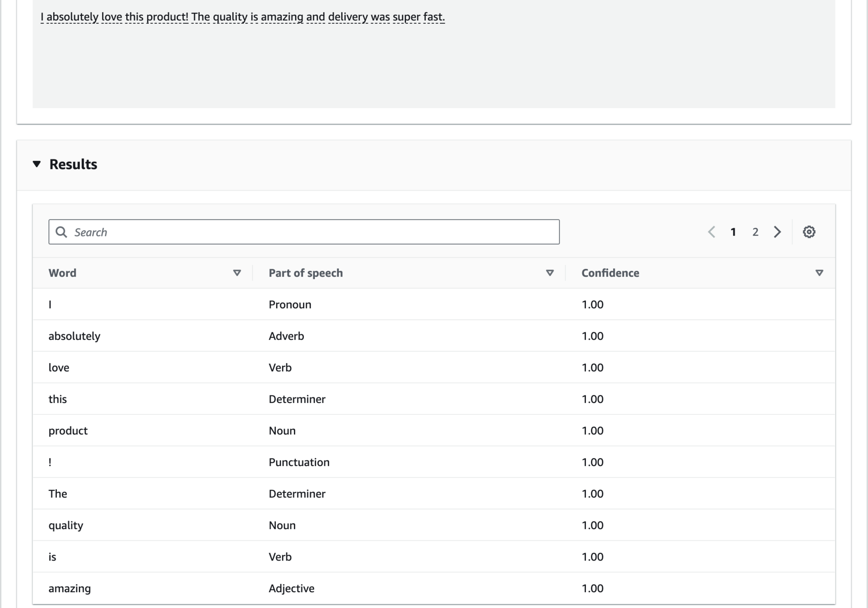Go to page 2 of results
The height and width of the screenshot is (608, 868).
(755, 232)
